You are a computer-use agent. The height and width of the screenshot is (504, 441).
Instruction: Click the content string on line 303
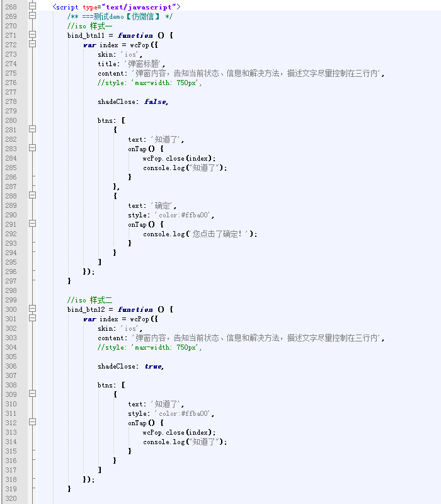click(x=257, y=338)
